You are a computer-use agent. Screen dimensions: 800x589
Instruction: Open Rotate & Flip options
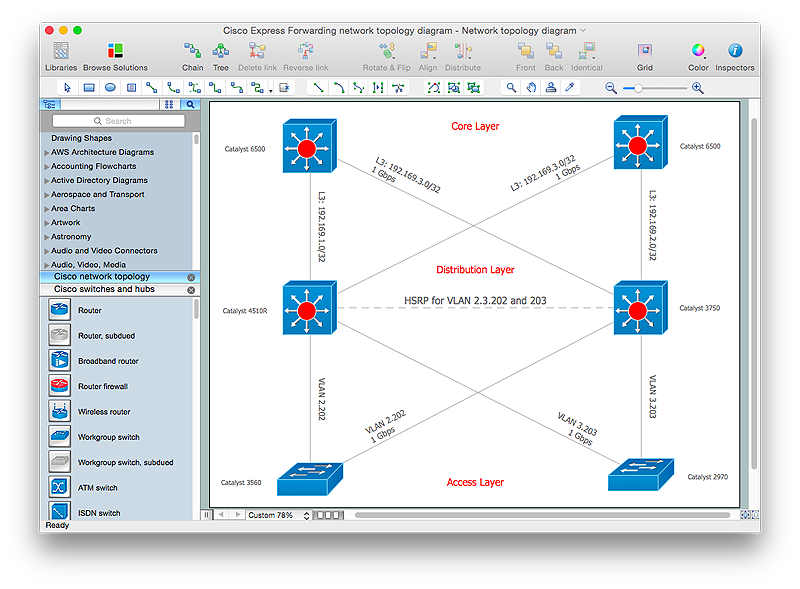click(386, 57)
